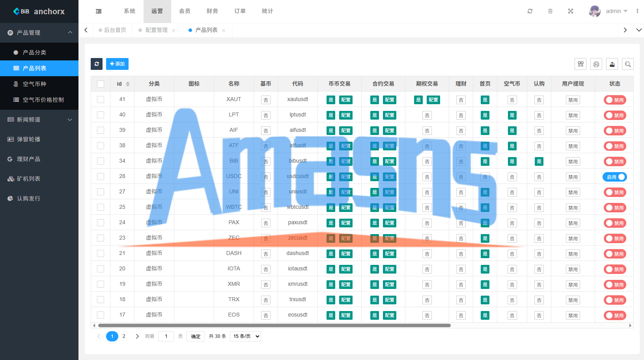This screenshot has height=360, width=644.
Task: Click the 确定 pagination button
Action: pyautogui.click(x=196, y=336)
